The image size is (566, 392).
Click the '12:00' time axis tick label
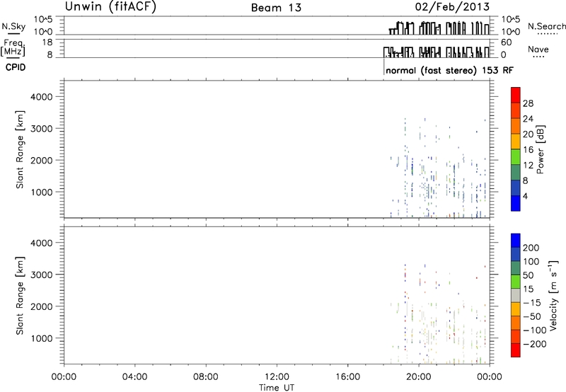coord(277,377)
